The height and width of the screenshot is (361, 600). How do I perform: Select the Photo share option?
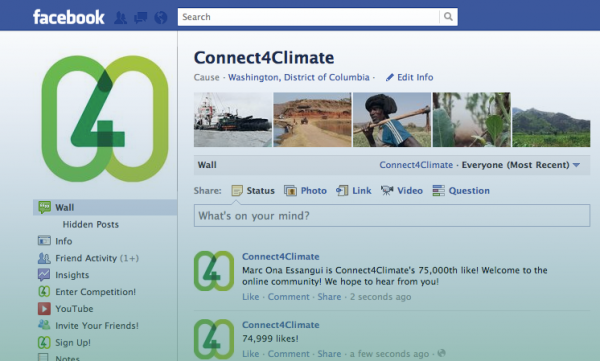click(305, 191)
